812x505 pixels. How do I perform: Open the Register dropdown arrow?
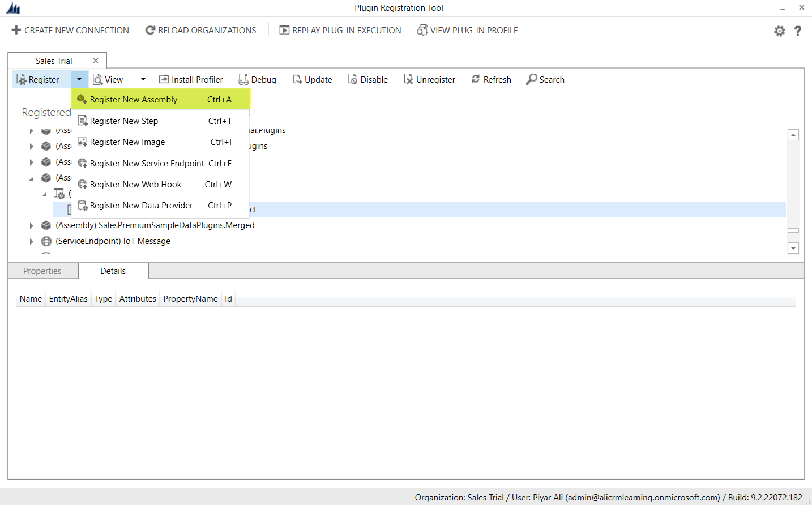point(79,79)
